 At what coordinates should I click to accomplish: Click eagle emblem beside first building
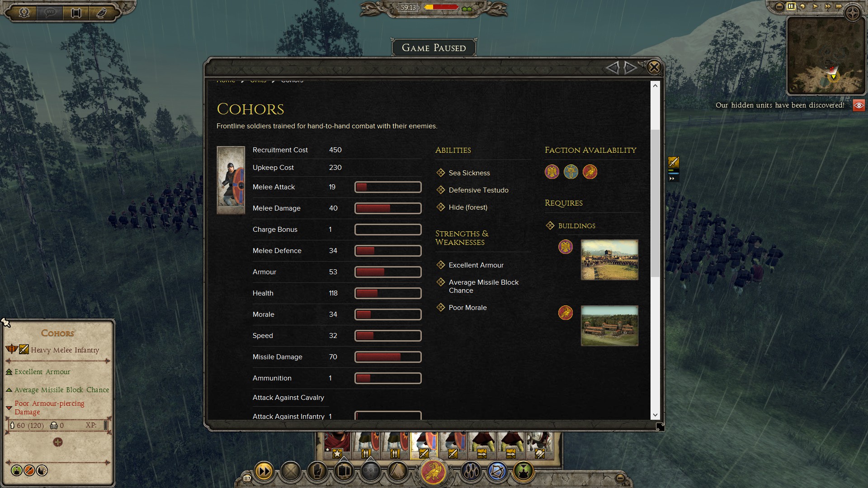click(x=566, y=247)
